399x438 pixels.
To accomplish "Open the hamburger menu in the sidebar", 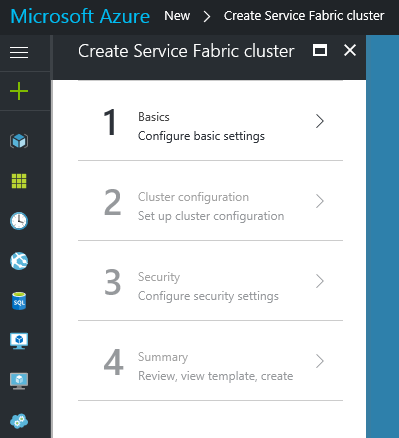I will [x=19, y=52].
